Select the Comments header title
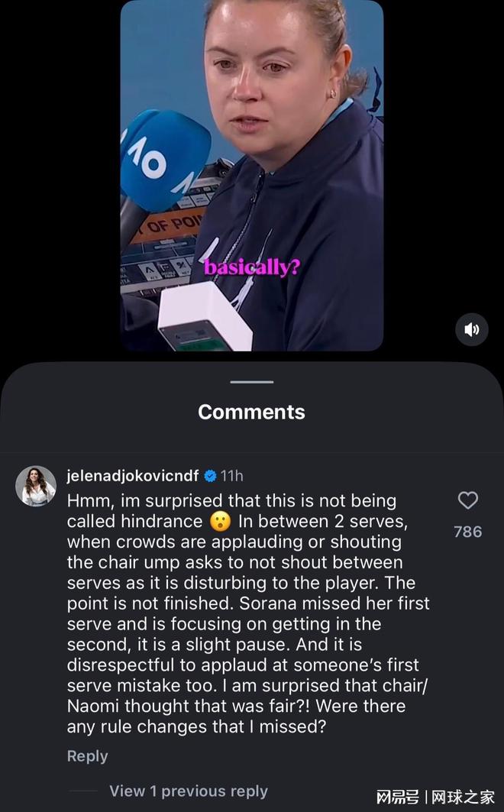This screenshot has width=504, height=812. tap(251, 412)
